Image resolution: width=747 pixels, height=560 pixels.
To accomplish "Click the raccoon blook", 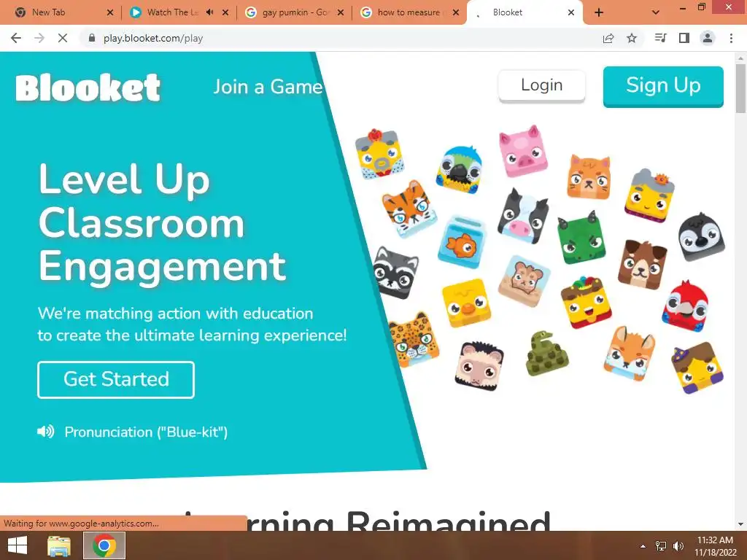I will click(395, 273).
